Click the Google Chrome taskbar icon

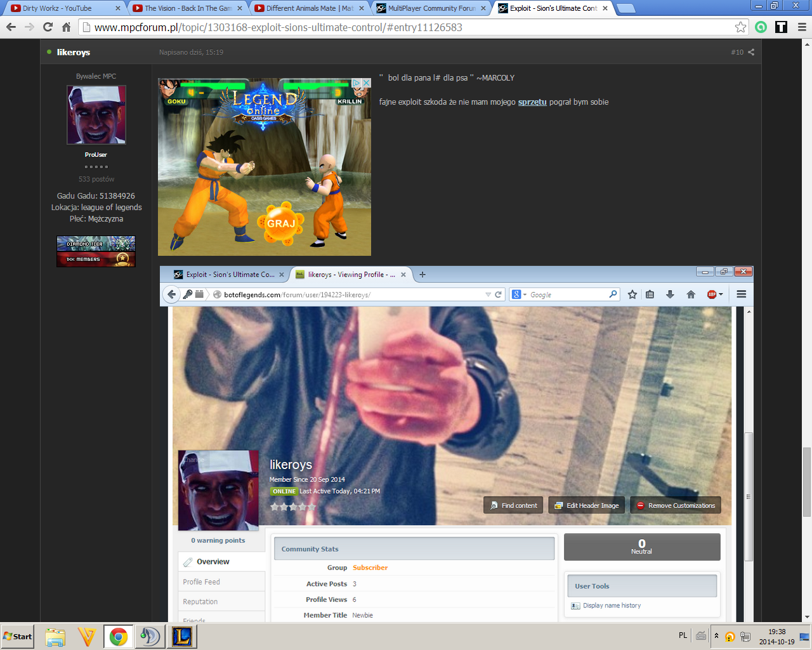point(118,637)
